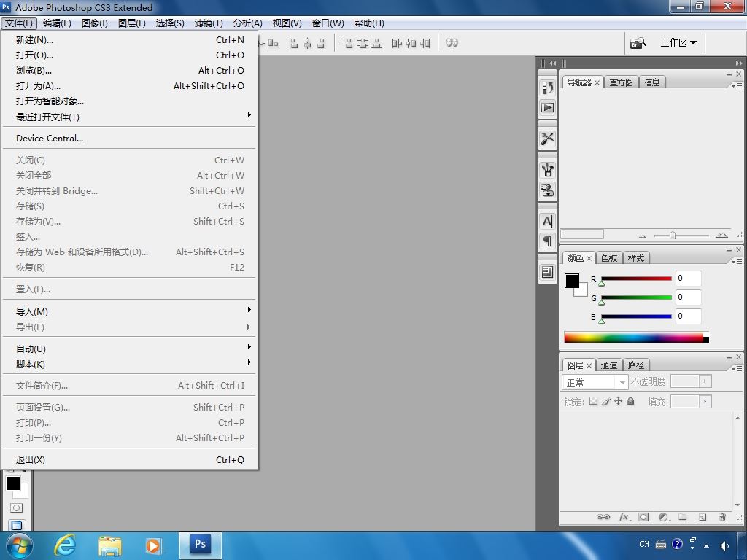This screenshot has height=560, width=747.
Task: Switch to the 色板 tab
Action: coord(609,258)
